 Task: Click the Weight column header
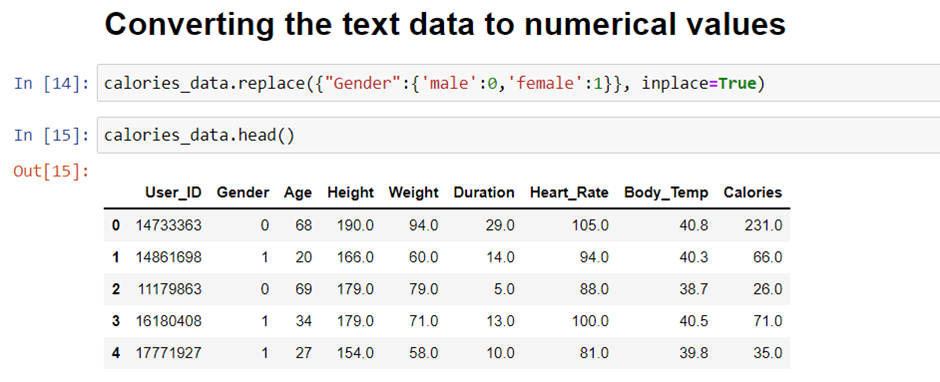[414, 192]
